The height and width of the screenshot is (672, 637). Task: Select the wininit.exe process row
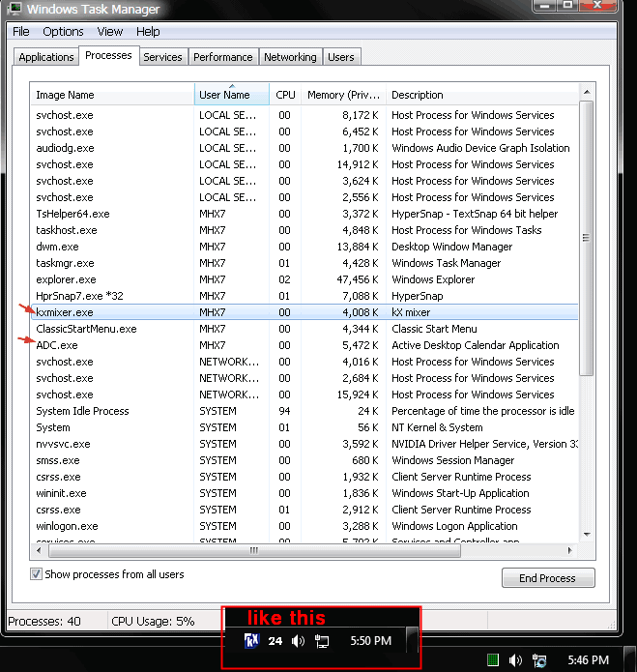click(304, 493)
